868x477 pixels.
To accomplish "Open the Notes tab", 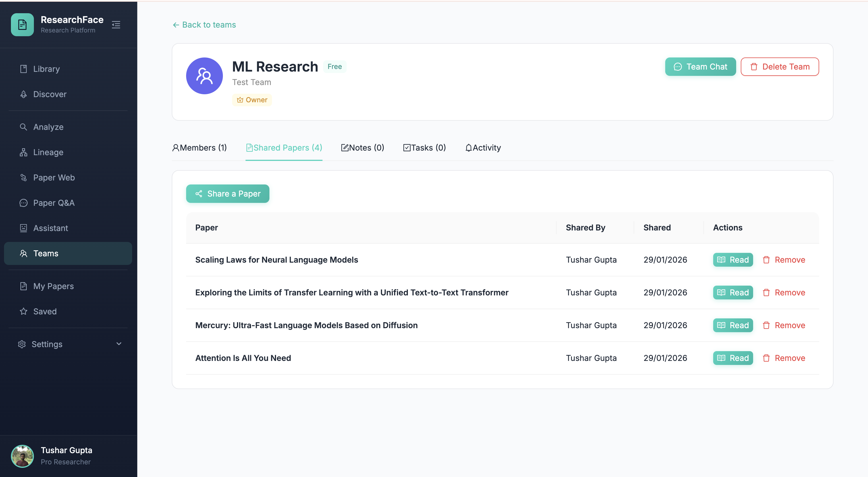I will point(362,148).
